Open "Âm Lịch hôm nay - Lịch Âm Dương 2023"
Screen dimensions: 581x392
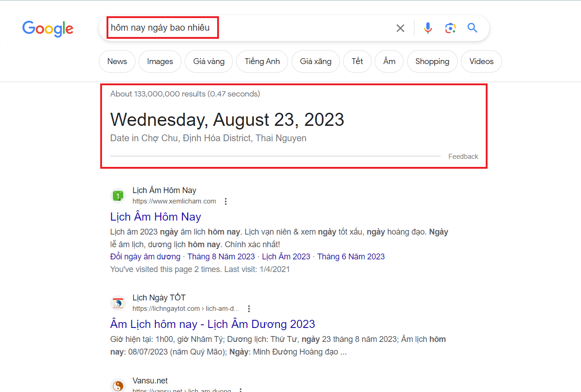(212, 324)
